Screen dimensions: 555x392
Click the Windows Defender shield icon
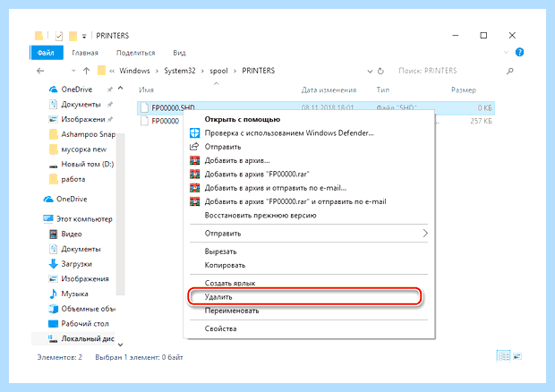click(194, 133)
